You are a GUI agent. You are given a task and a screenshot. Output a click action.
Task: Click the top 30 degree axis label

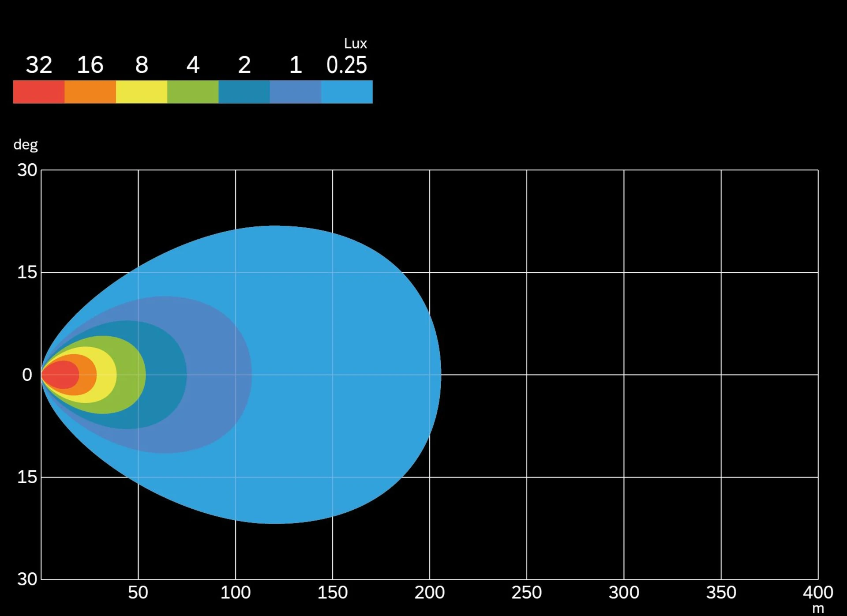pyautogui.click(x=27, y=170)
